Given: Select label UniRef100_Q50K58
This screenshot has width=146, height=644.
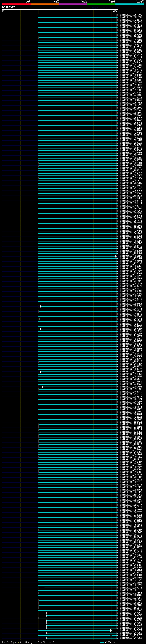Looking at the screenshot, I should (x=131, y=306).
